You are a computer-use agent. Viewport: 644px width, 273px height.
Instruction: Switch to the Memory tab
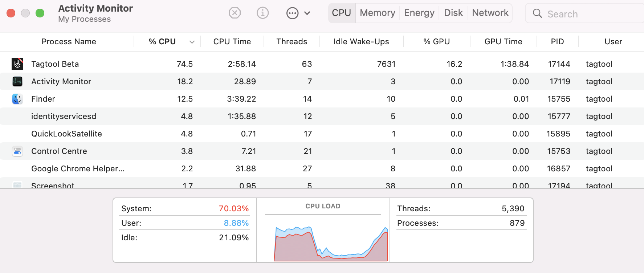377,13
